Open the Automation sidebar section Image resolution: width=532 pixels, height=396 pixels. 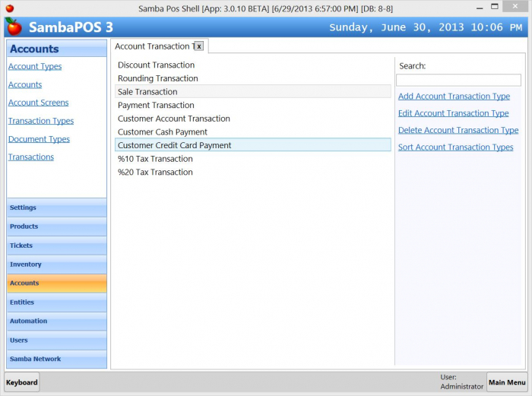pyautogui.click(x=57, y=321)
